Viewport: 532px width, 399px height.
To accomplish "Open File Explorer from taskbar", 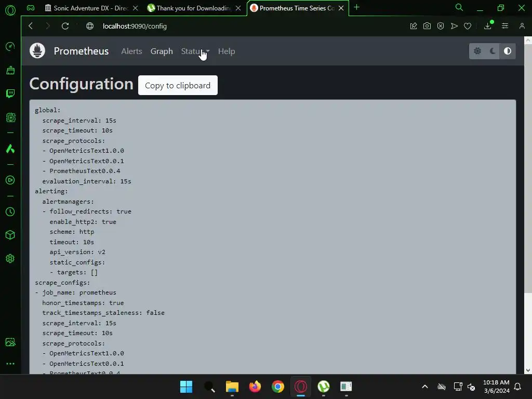I will click(x=232, y=387).
